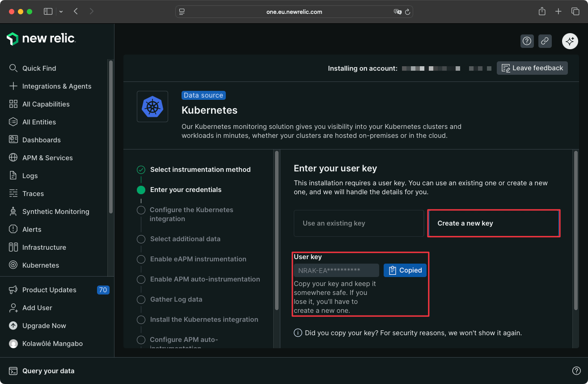Copy the page link via the link icon

click(545, 41)
